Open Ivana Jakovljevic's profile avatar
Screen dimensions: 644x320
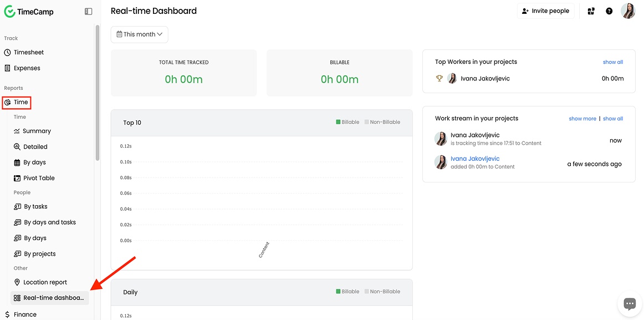click(628, 11)
